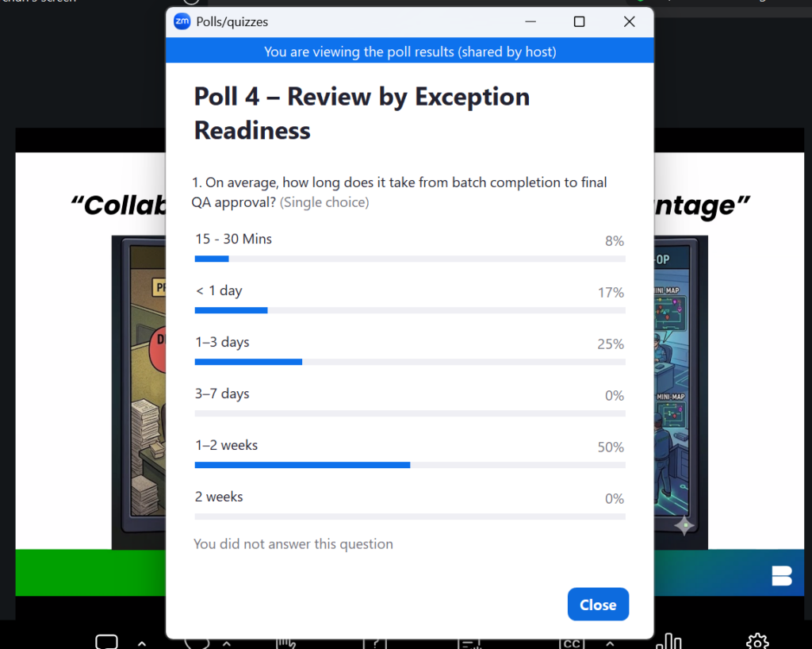
Task: Open the chat icon in bottom toolbar
Action: (107, 641)
